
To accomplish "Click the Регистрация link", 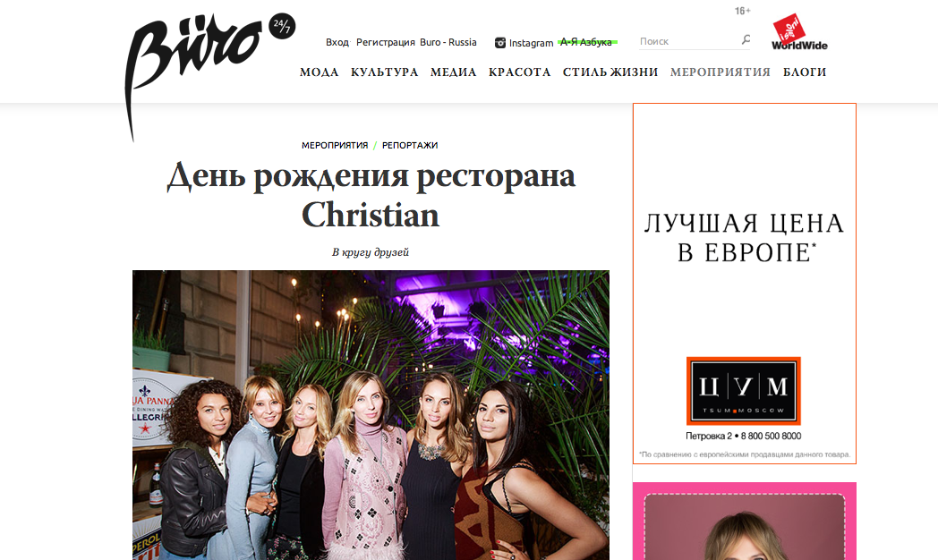I will pyautogui.click(x=385, y=42).
